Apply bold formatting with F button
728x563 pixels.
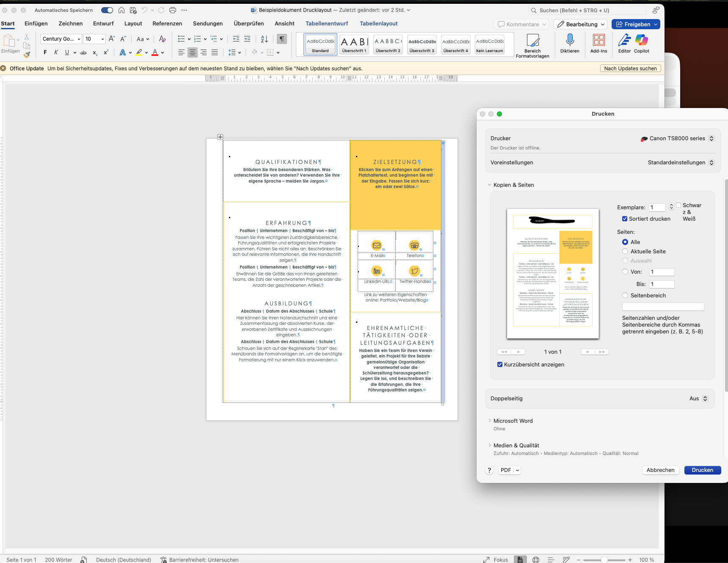click(45, 53)
